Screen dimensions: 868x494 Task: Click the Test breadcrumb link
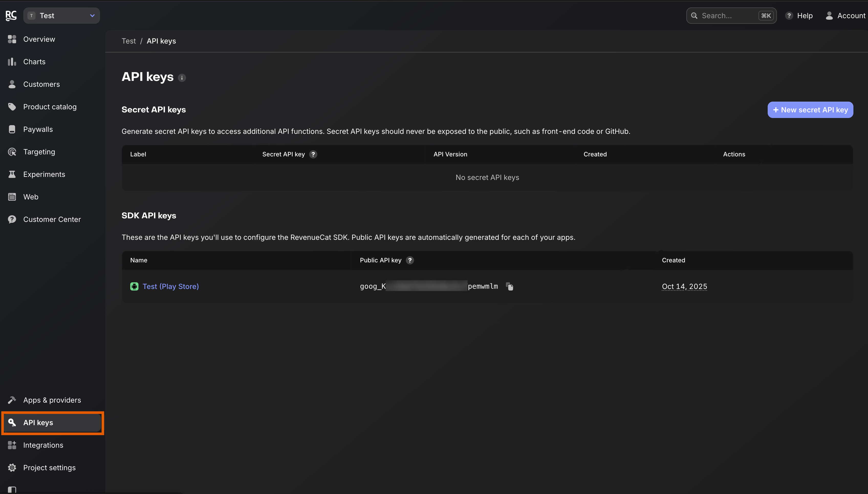128,41
